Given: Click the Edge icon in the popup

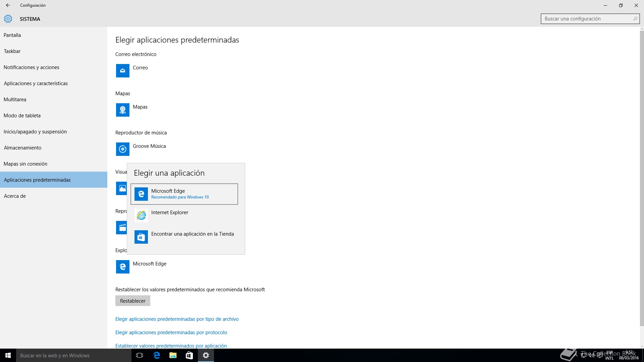Looking at the screenshot, I should pyautogui.click(x=141, y=194).
